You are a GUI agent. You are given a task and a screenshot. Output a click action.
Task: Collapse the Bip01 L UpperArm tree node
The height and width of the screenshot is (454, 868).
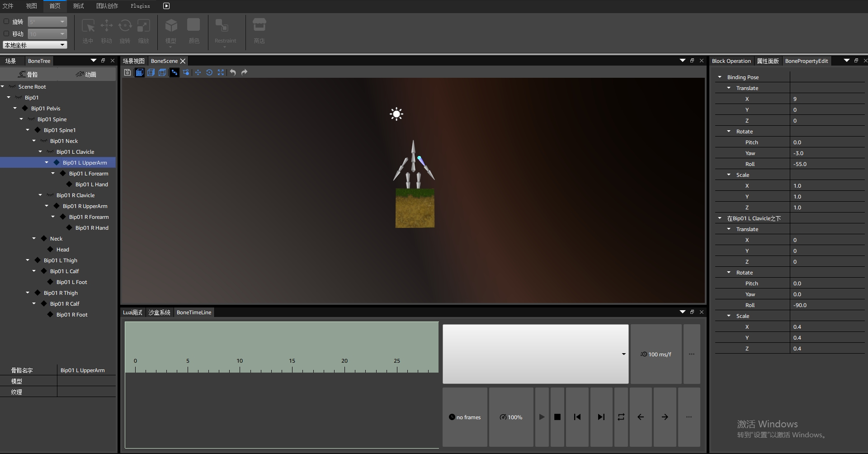[x=47, y=162]
